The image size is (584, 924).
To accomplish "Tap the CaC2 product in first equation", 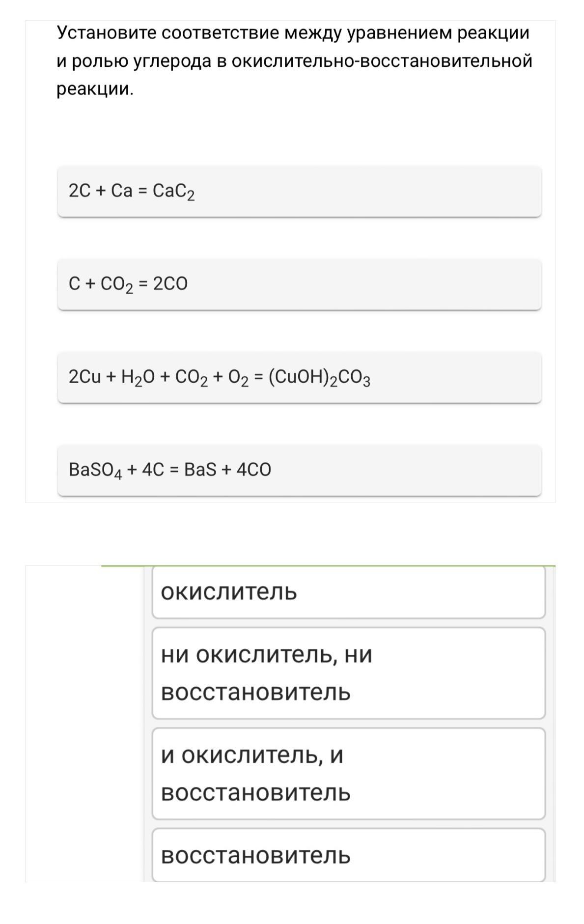I will (173, 191).
